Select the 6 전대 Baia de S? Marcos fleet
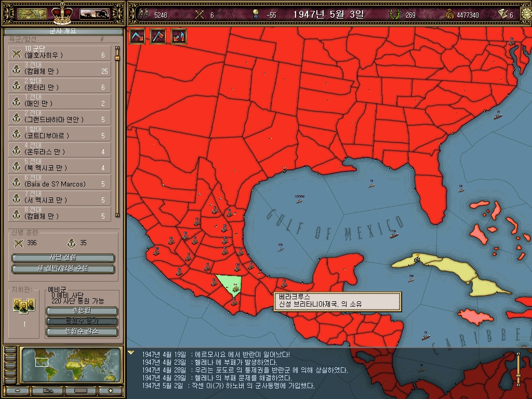Viewport: 532px width, 399px height. (60, 181)
